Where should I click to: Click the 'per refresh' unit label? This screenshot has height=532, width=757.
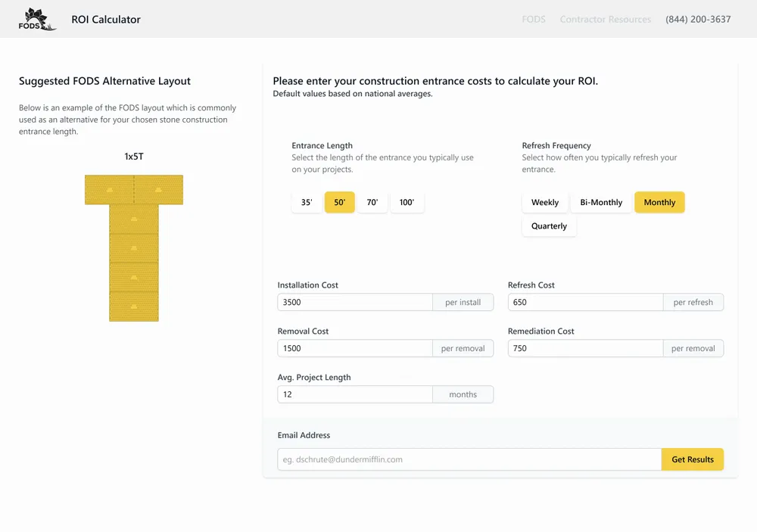(x=693, y=302)
